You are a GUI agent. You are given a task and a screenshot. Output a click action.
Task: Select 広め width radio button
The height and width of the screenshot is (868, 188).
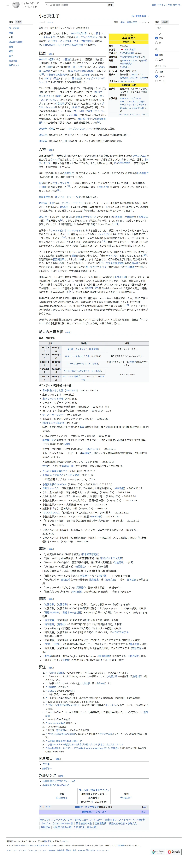click(157, 60)
